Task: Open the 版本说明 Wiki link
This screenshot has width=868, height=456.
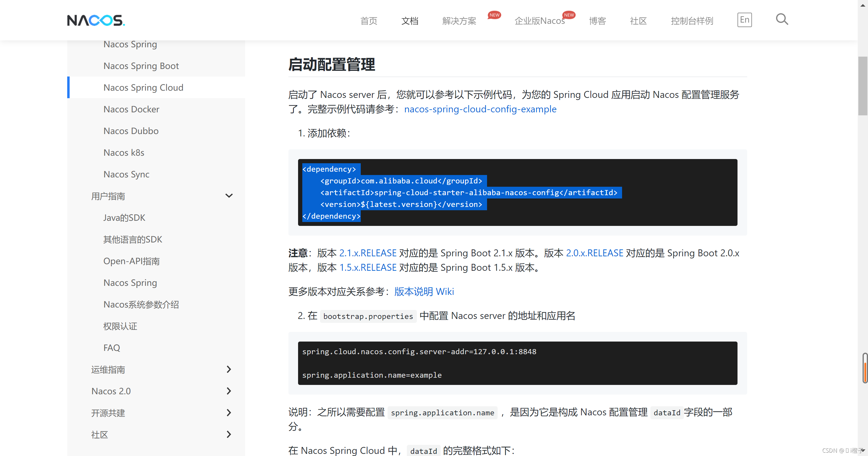Action: pyautogui.click(x=423, y=291)
